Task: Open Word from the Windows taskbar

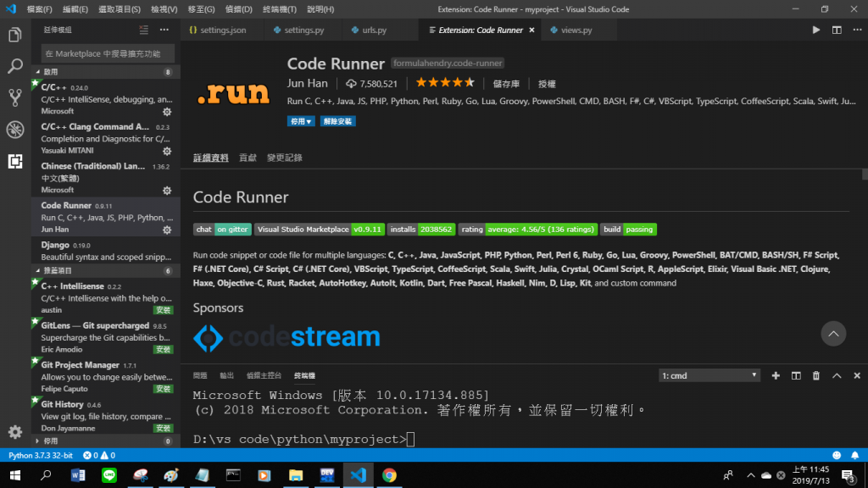Action: coord(77,475)
